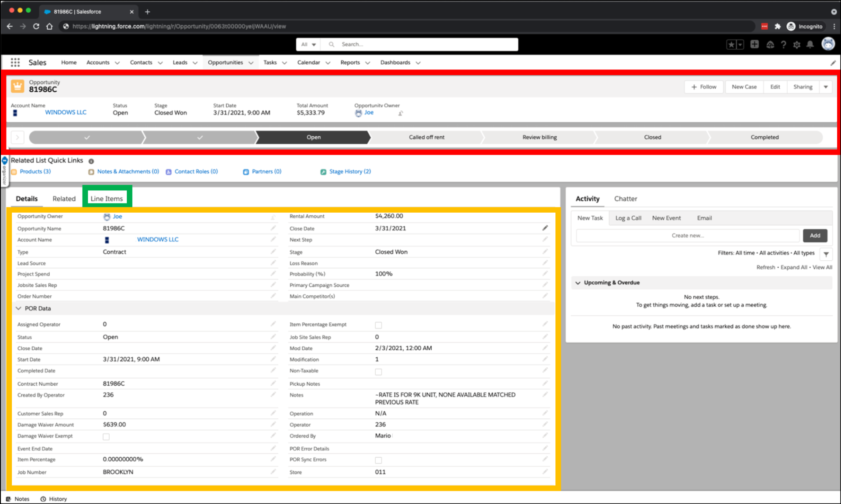Screen dimensions: 841x504
Task: Edit Close Date with pencil icon
Action: coord(545,228)
